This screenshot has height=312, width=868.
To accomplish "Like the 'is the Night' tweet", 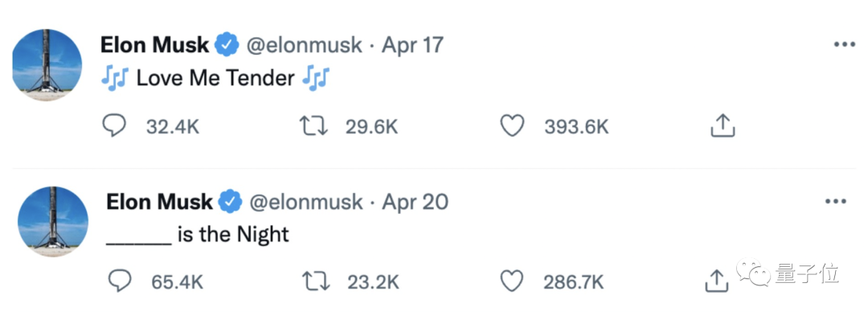I will pyautogui.click(x=512, y=281).
